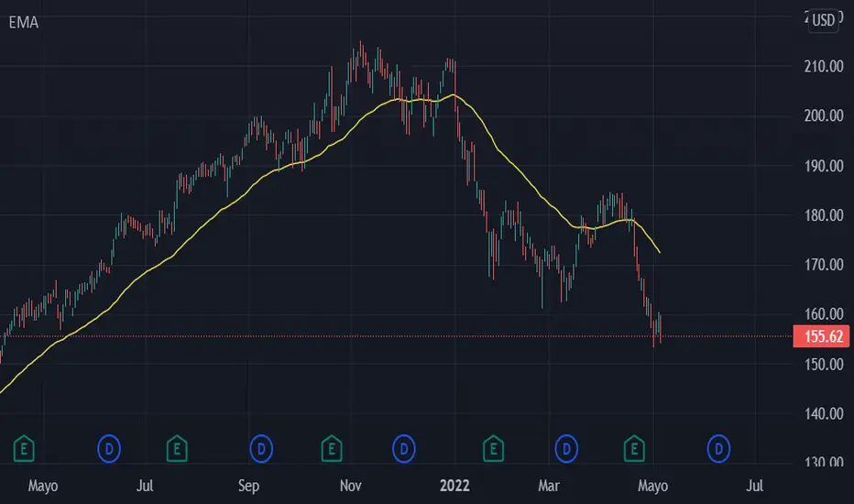Click the earnings marker before Nov
The image size is (854, 504).
point(332,448)
